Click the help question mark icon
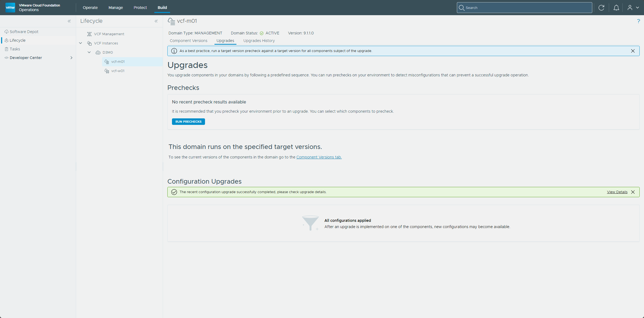Screen dimensions: 644x318 point(639,21)
